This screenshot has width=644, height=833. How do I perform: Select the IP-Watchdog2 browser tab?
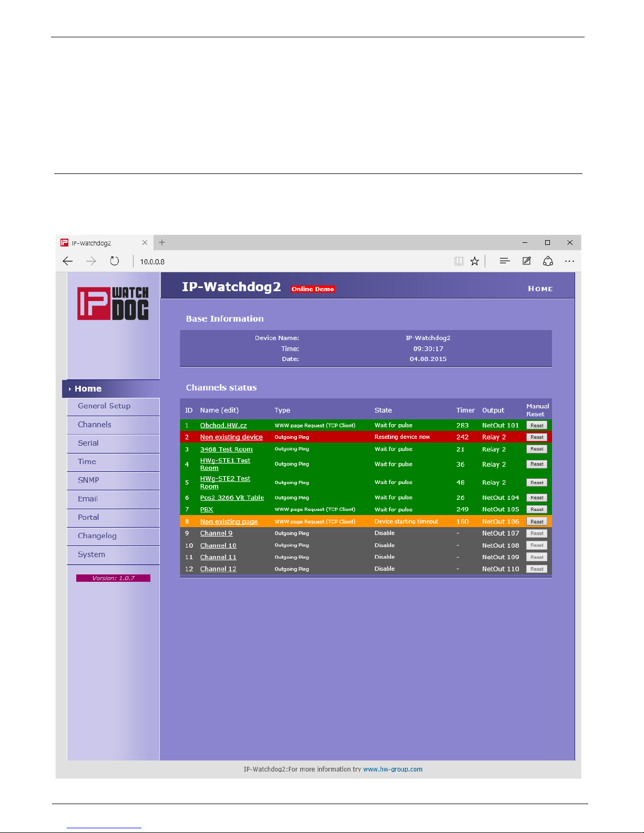104,243
